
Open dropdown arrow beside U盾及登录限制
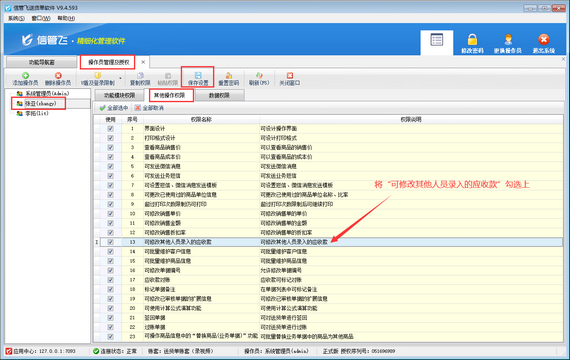pos(120,78)
